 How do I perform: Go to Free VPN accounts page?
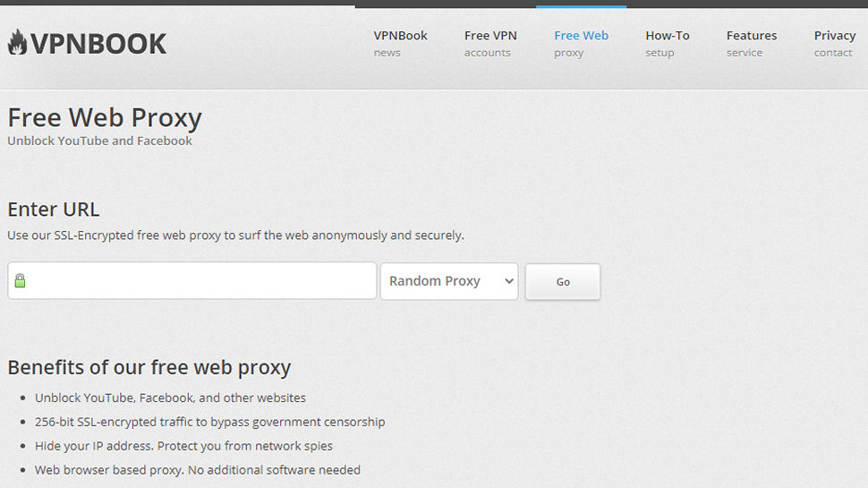(x=490, y=44)
